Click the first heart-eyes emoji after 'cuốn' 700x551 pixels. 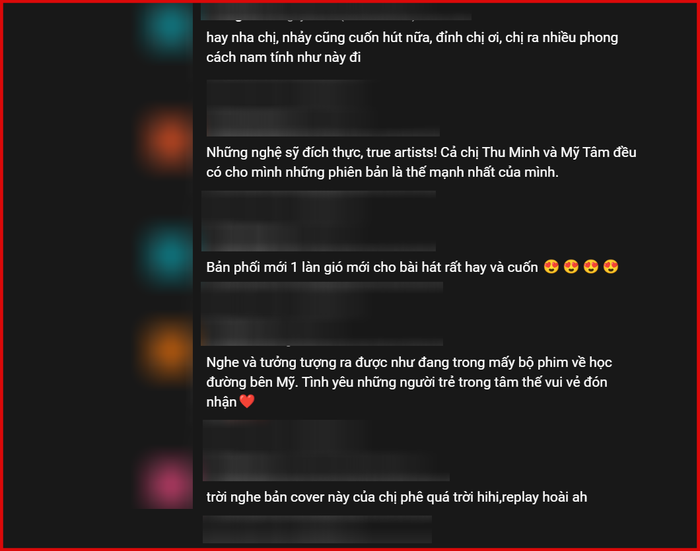coord(551,267)
